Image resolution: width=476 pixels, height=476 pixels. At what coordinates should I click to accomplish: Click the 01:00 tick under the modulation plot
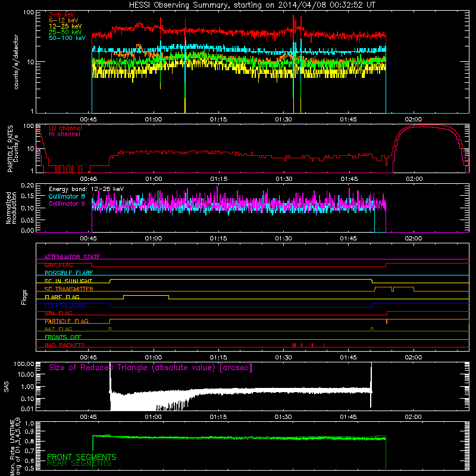click(x=154, y=239)
